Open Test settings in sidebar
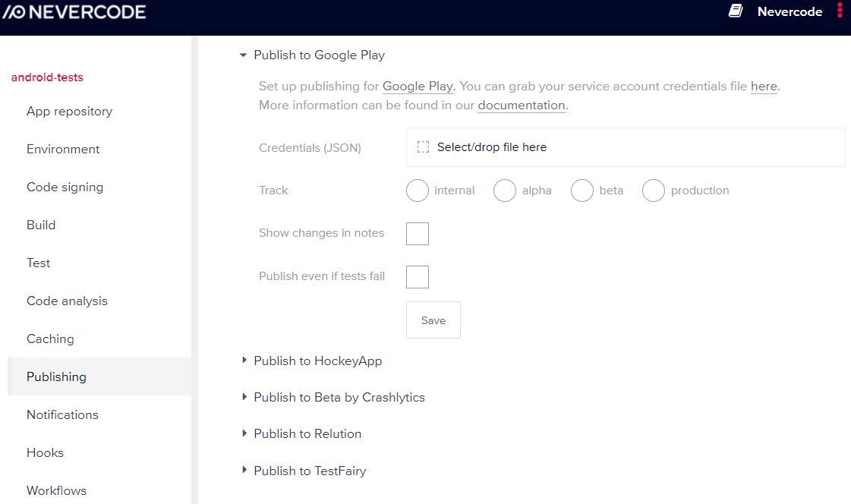 [x=38, y=263]
